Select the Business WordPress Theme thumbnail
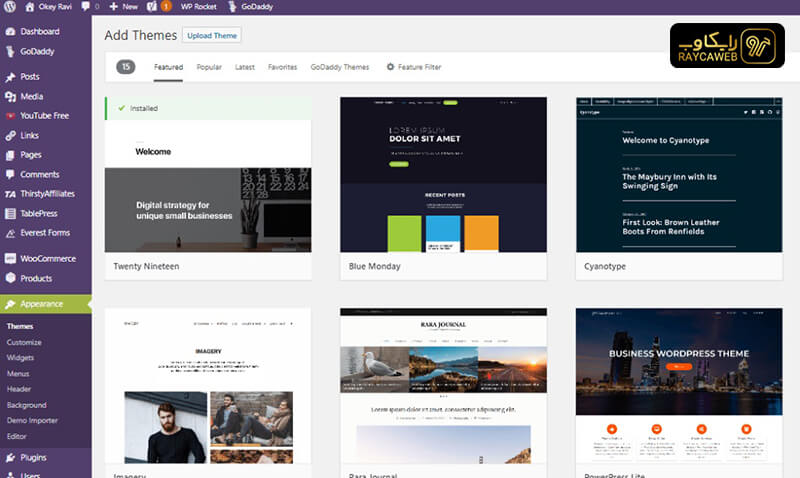The height and width of the screenshot is (478, 800). coord(679,386)
